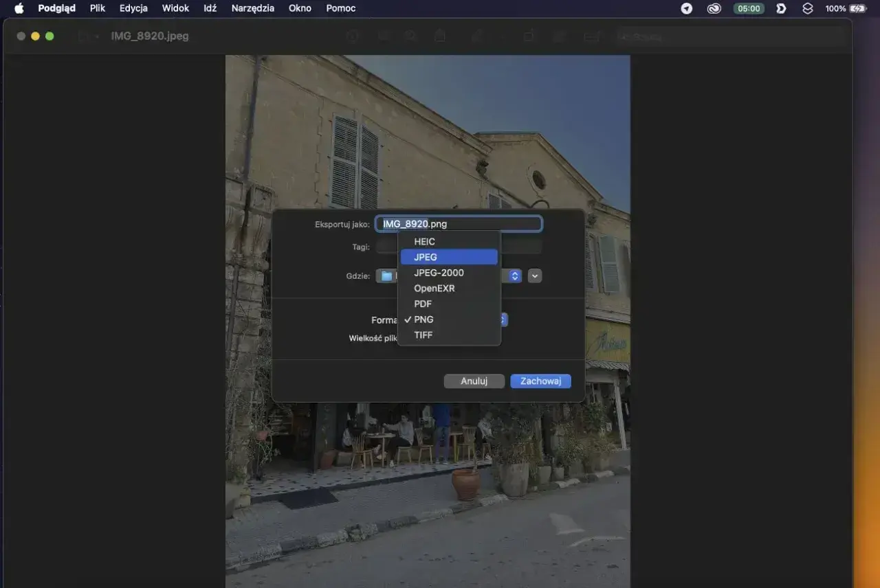Choose TIFF export format

tap(449, 335)
